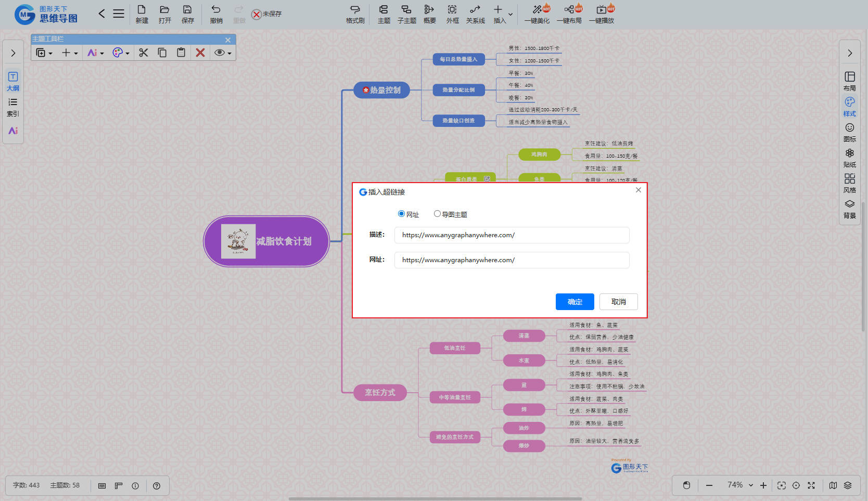Click the 取消 cancel button
868x501 pixels.
coord(618,302)
